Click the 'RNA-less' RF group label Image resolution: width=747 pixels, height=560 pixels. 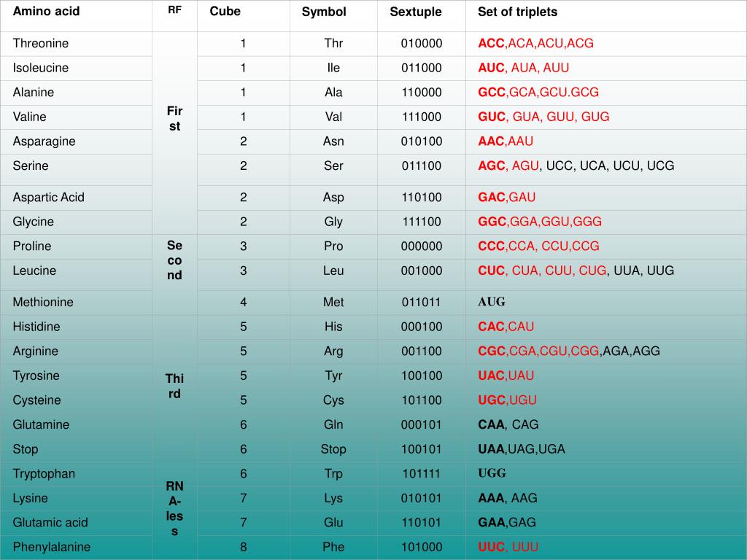point(174,508)
